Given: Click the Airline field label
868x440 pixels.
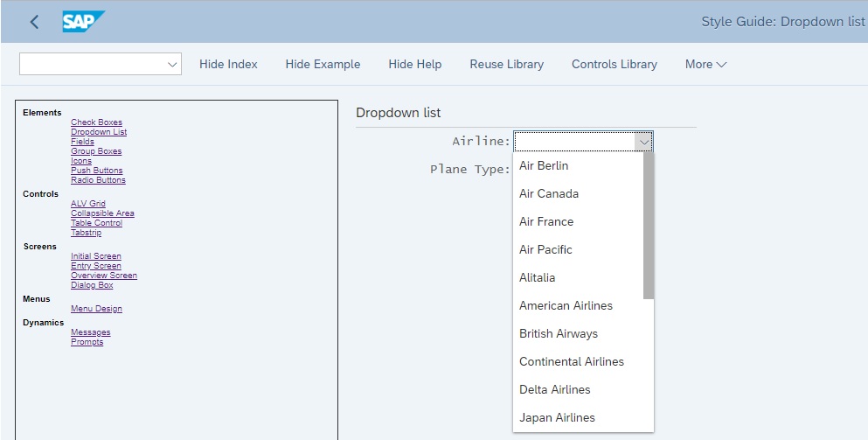Looking at the screenshot, I should [481, 142].
